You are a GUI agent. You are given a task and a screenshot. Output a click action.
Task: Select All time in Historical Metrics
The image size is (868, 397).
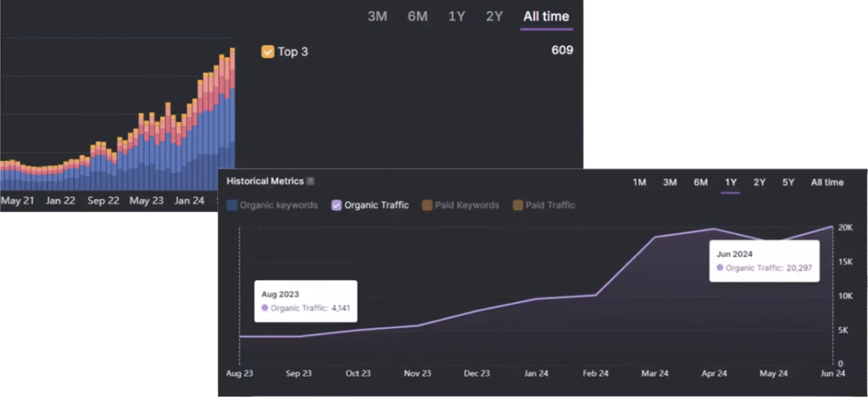pyautogui.click(x=826, y=182)
